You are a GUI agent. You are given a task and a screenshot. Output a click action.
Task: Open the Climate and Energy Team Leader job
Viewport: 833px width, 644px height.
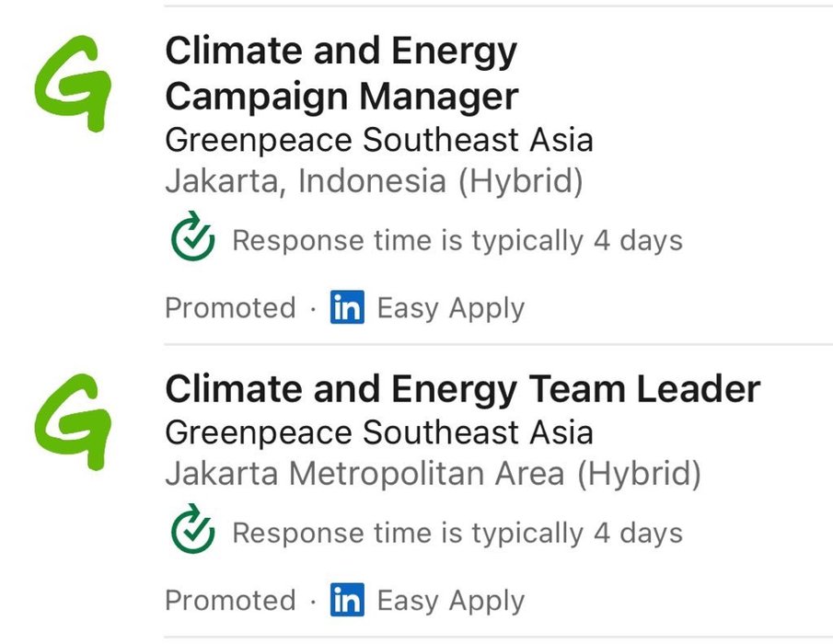pyautogui.click(x=463, y=389)
